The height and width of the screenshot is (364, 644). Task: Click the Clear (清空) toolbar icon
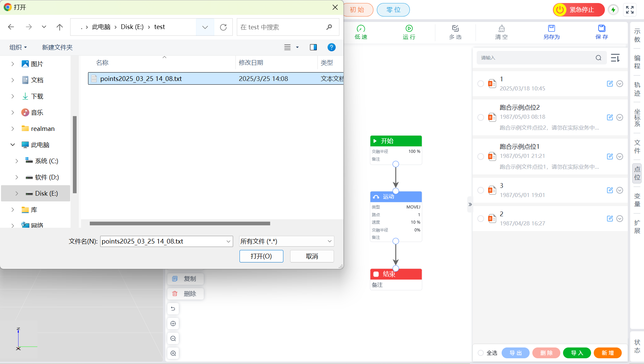501,29
